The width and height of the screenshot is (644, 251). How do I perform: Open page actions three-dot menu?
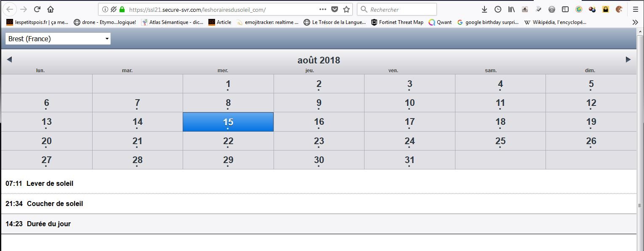click(x=323, y=9)
